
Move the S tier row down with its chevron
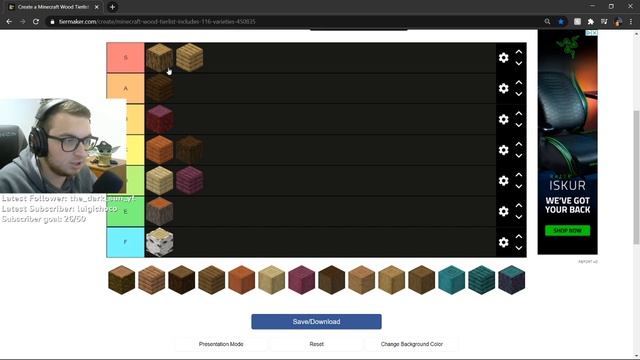pos(519,63)
